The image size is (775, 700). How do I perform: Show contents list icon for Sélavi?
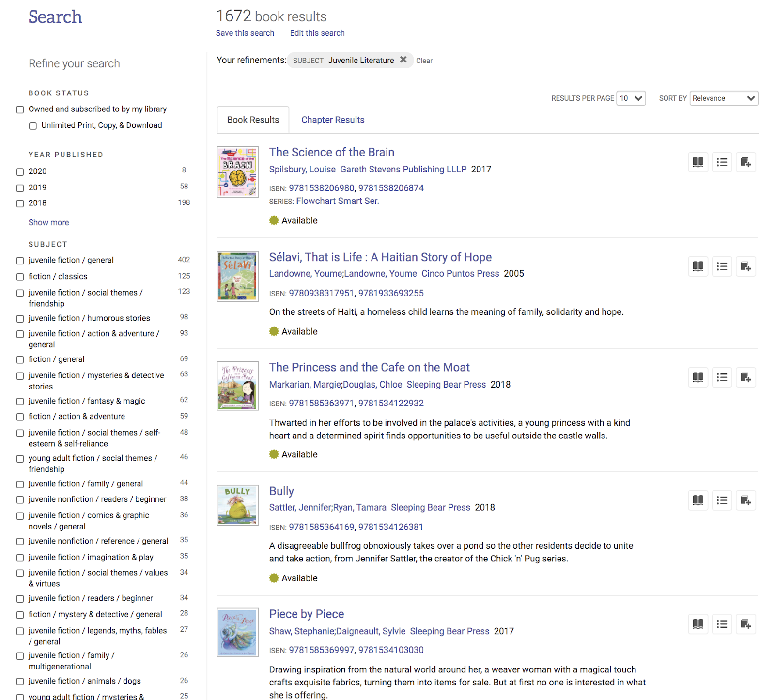tap(722, 266)
